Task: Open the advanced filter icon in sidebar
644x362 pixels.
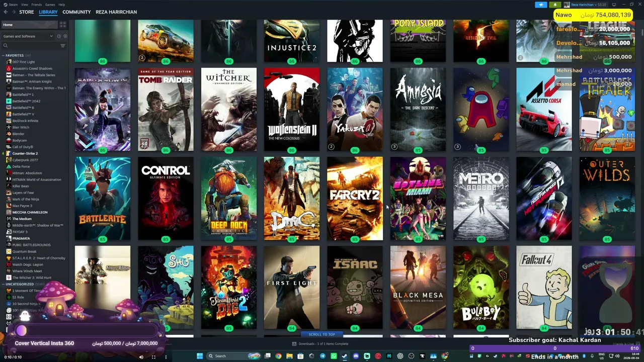Action: click(x=63, y=46)
